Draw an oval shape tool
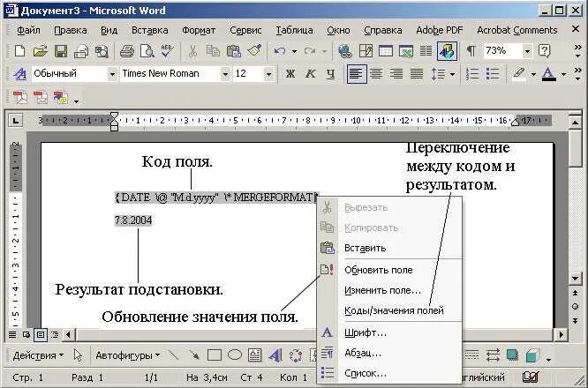The image size is (588, 388). [235, 354]
